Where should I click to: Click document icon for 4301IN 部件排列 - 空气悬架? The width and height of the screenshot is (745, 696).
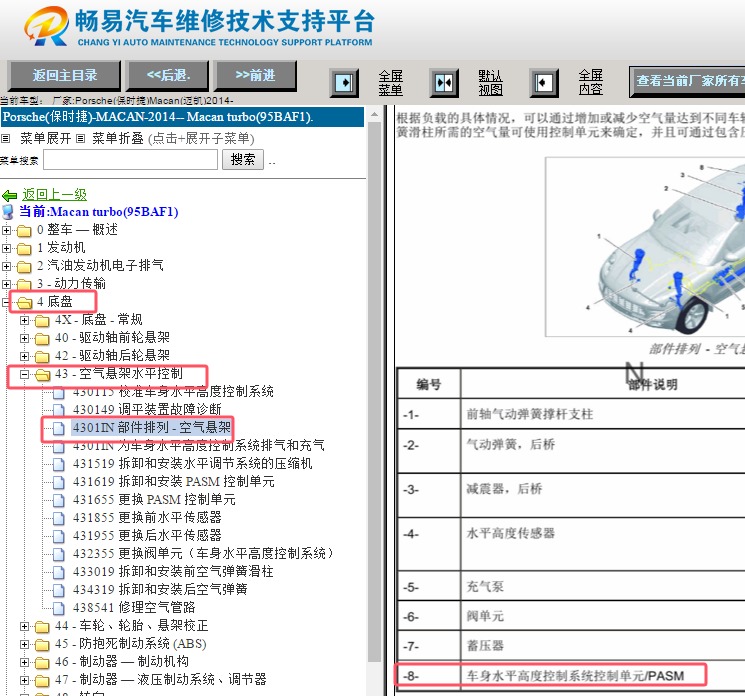[x=59, y=428]
